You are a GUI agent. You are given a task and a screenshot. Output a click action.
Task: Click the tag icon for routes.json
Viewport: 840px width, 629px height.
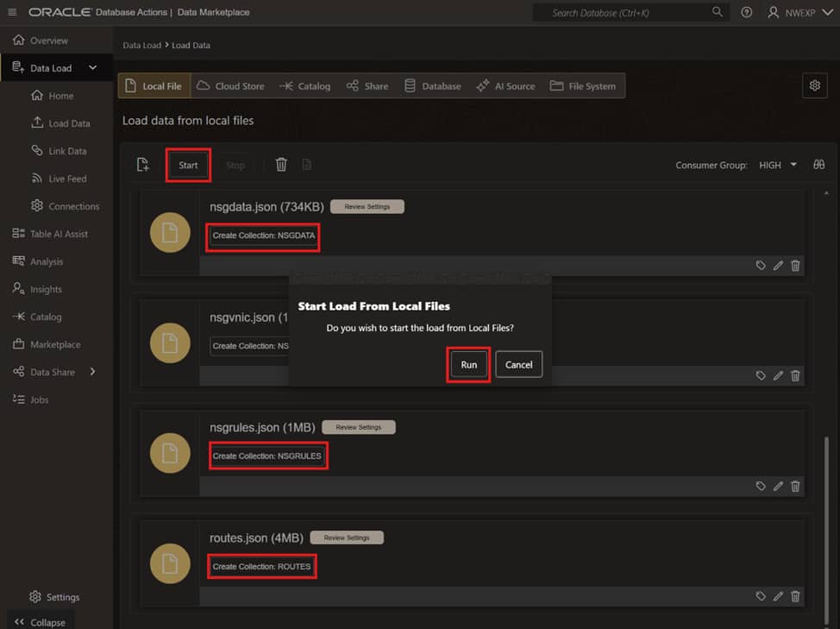[x=761, y=596]
